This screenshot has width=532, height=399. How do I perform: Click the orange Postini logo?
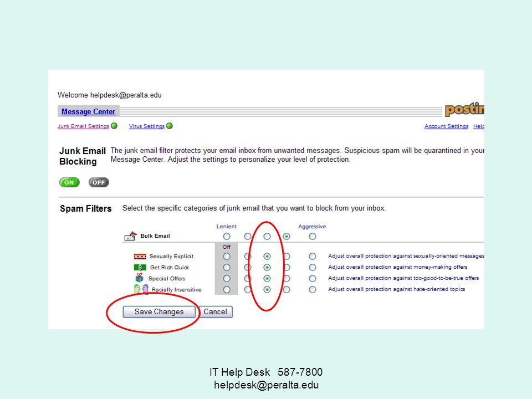464,109
